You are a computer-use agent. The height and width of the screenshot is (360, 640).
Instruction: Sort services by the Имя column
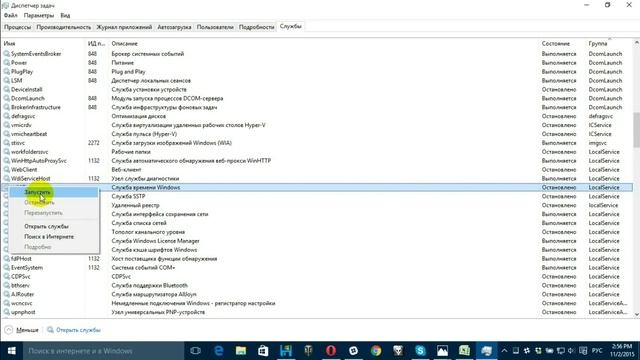pyautogui.click(x=9, y=43)
